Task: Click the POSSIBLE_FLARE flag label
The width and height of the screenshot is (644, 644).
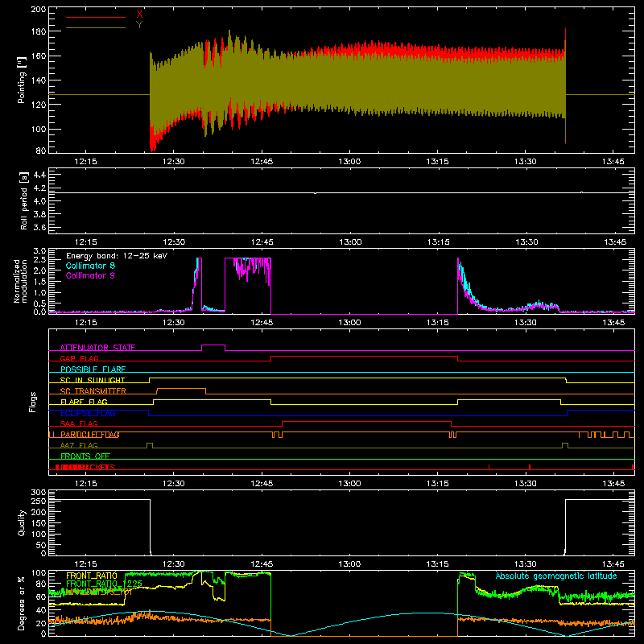Action: 93,369
